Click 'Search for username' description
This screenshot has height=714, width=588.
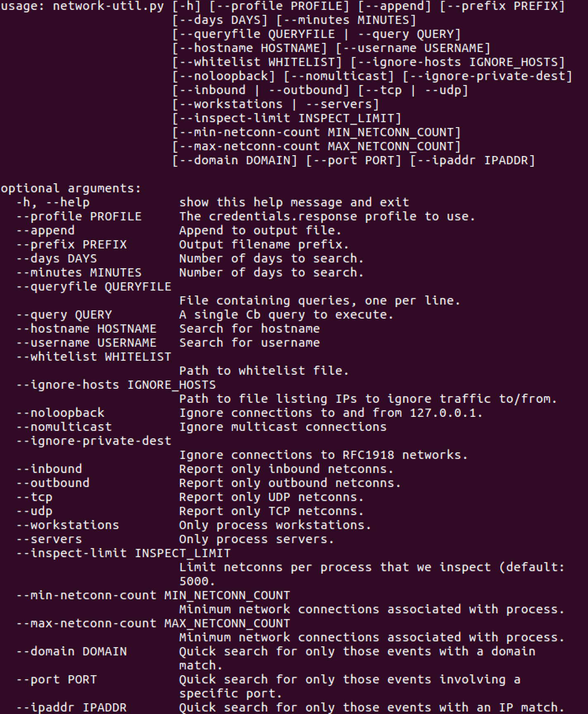249,343
